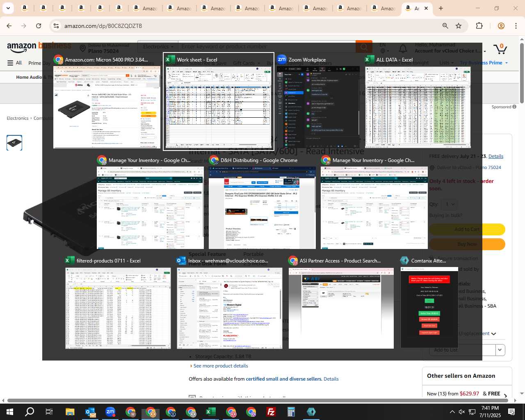525x420 pixels.
Task: Open a new Chrome tab
Action: 441,8
